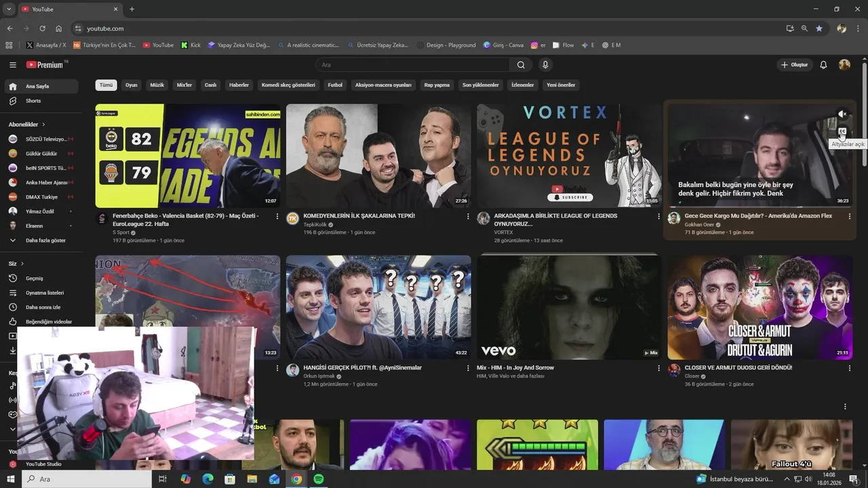
Task: Select the Haberler filter chip
Action: 239,85
